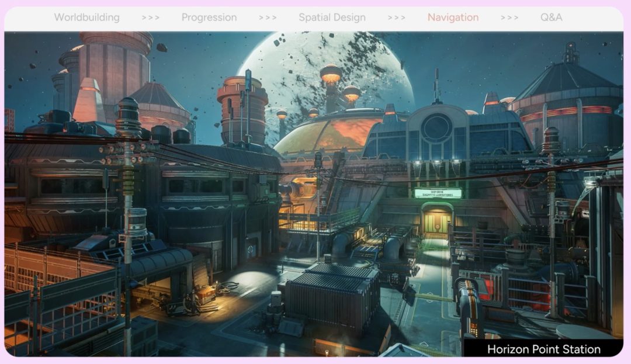Click the space station concept art image

[314, 194]
